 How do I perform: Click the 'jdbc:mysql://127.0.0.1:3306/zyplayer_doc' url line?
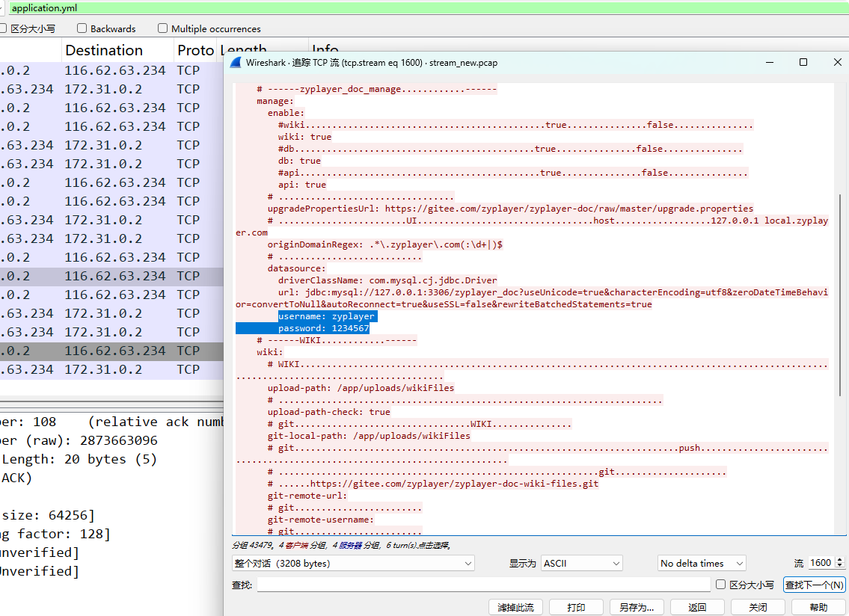pos(532,298)
